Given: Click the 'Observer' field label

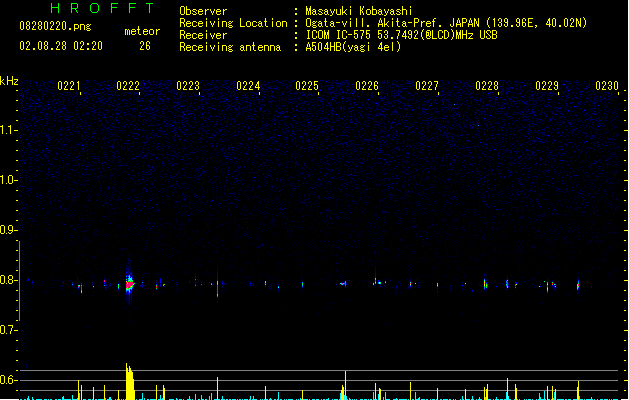Looking at the screenshot, I should 203,11.
